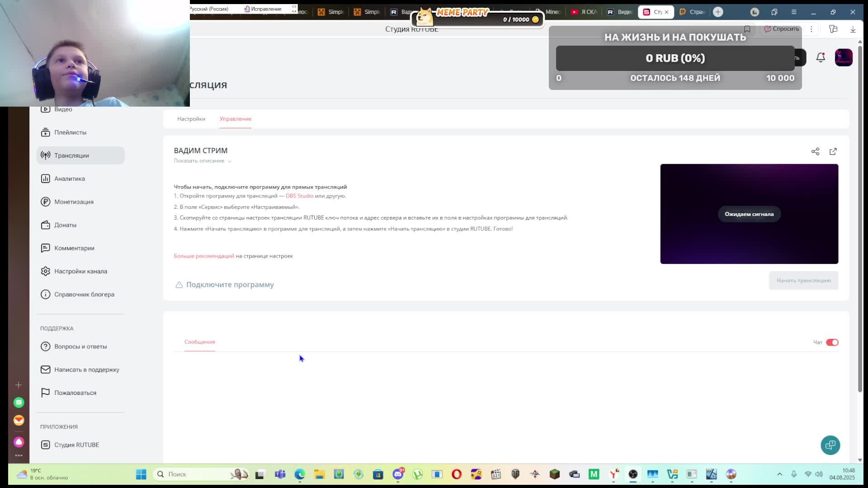Click the share icon next to the stream title
The image size is (868, 488).
[815, 151]
